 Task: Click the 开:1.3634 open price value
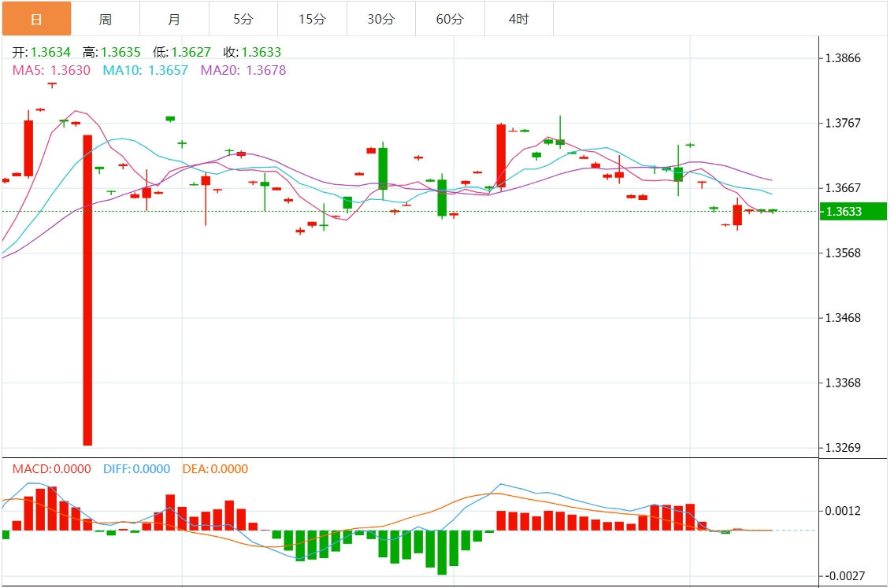click(41, 52)
